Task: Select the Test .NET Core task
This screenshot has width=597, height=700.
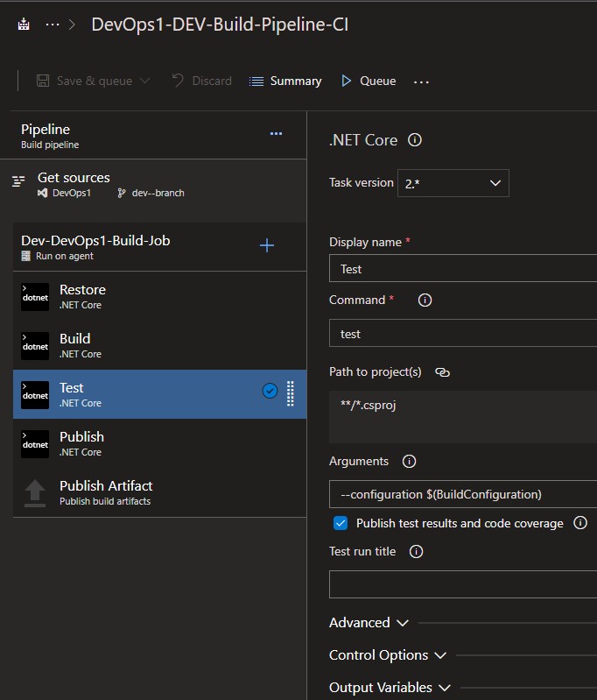Action: coord(159,394)
